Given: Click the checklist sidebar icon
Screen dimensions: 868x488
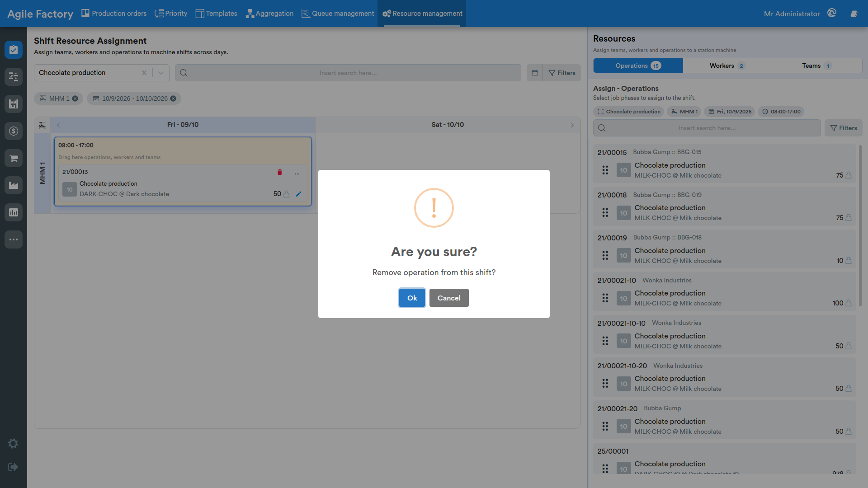Looking at the screenshot, I should click(14, 50).
